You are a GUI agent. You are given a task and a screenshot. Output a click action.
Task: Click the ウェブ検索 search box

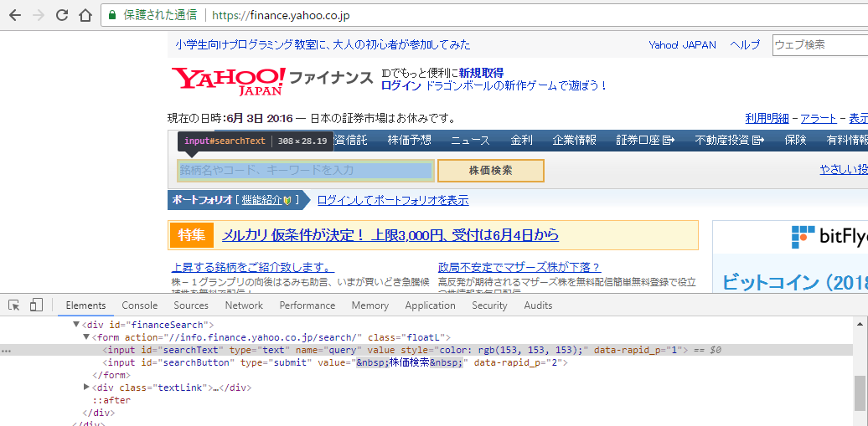pyautogui.click(x=820, y=45)
